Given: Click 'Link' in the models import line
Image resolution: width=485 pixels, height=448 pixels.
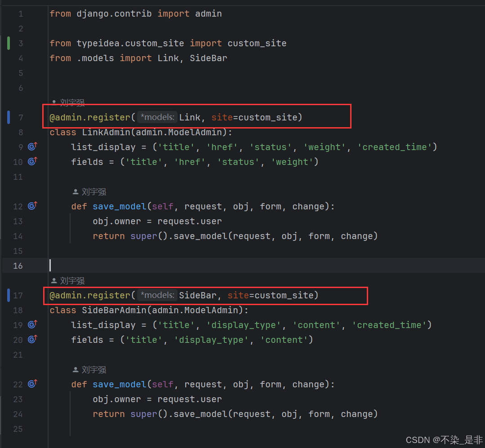Looking at the screenshot, I should pos(168,58).
